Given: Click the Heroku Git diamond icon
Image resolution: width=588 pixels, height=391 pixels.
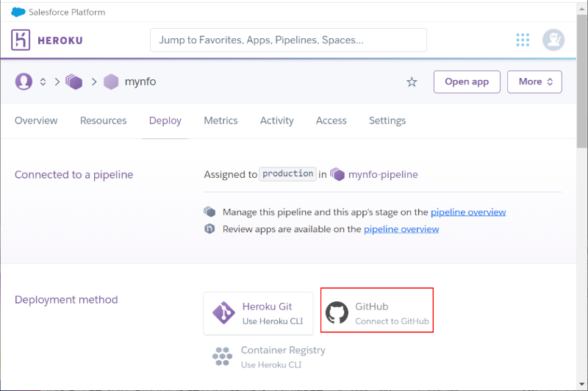Looking at the screenshot, I should coord(223,312).
